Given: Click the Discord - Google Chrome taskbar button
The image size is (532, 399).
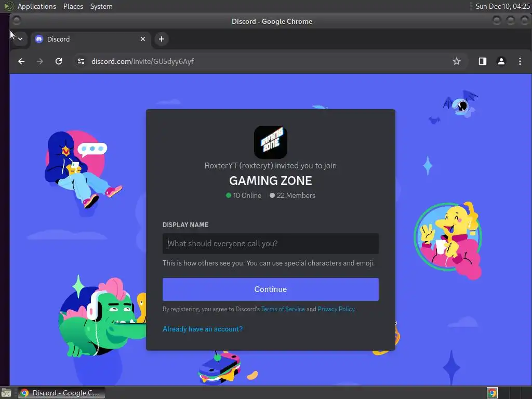Looking at the screenshot, I should (61, 393).
